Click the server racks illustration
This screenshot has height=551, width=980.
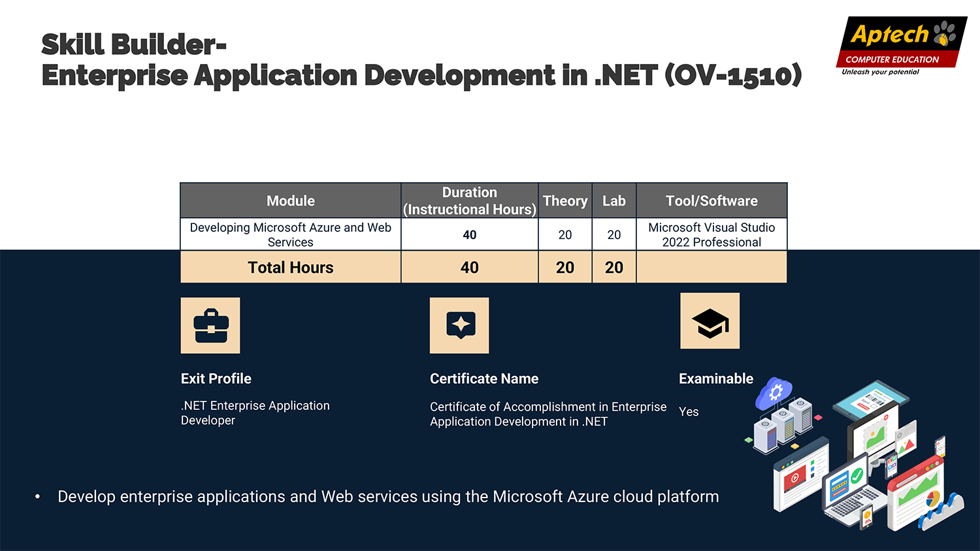pos(782,426)
